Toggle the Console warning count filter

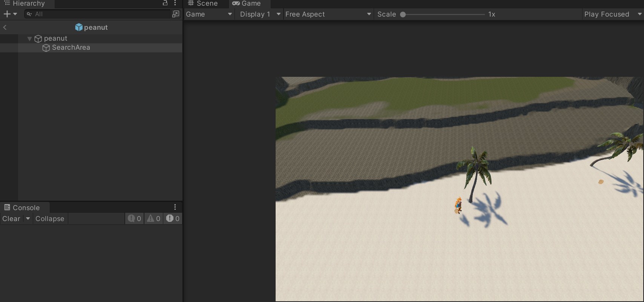point(153,219)
